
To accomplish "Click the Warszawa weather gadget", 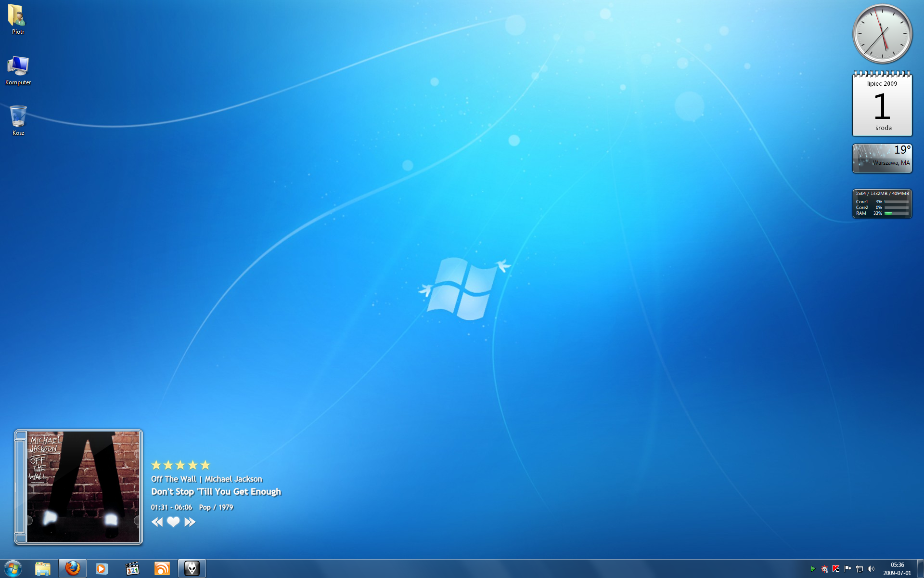I will pyautogui.click(x=882, y=158).
